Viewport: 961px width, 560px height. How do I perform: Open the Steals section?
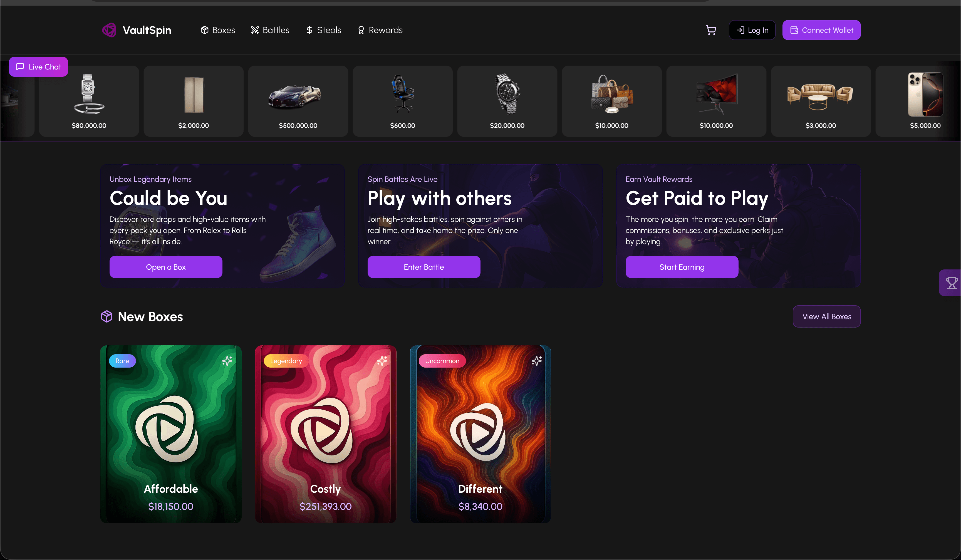point(323,30)
